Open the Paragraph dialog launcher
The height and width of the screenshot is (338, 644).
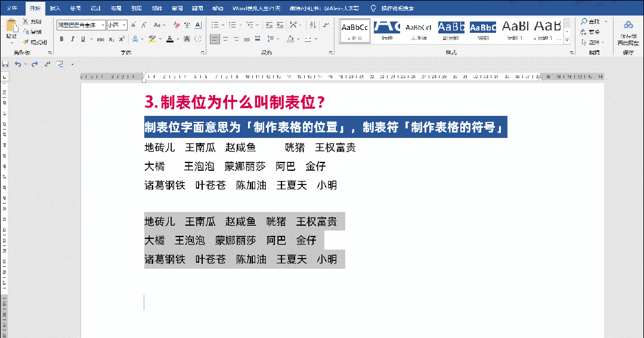[331, 53]
